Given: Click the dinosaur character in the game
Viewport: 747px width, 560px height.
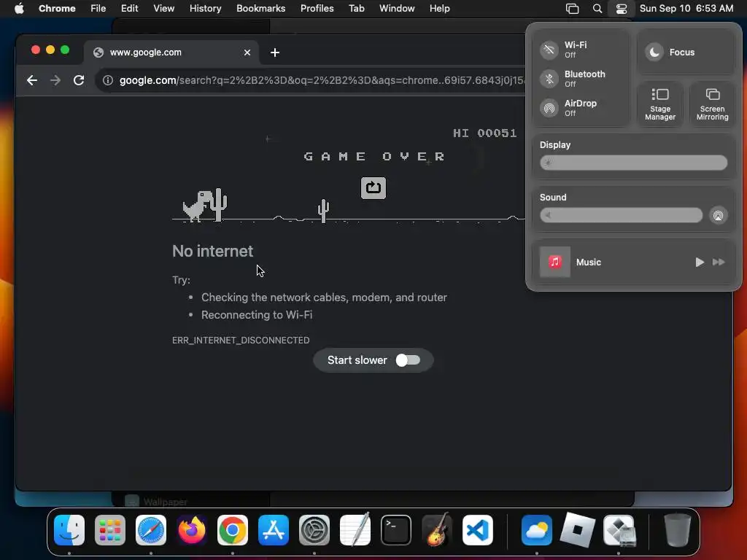Looking at the screenshot, I should click(197, 206).
